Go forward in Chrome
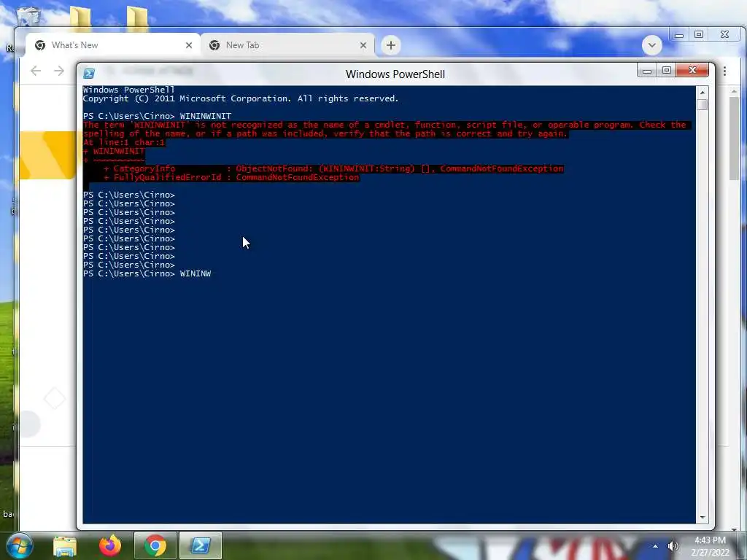 pos(59,71)
